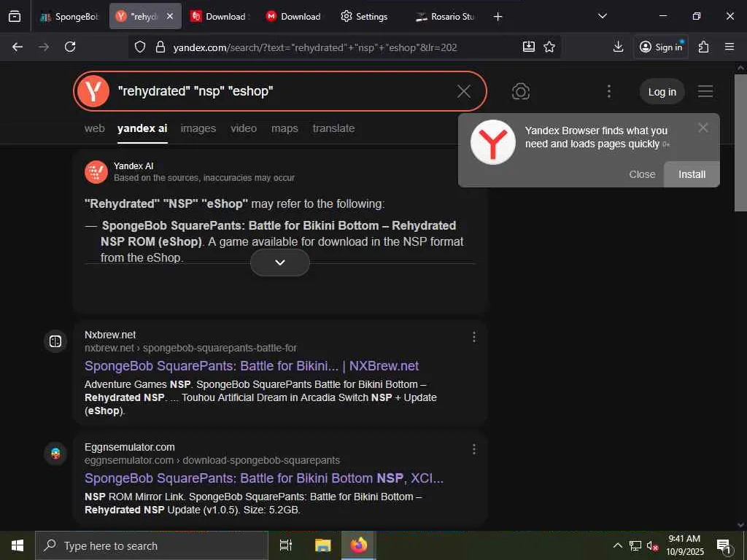The image size is (747, 560).
Task: Dismiss the Yandex Browser promo popup
Action: 703,128
